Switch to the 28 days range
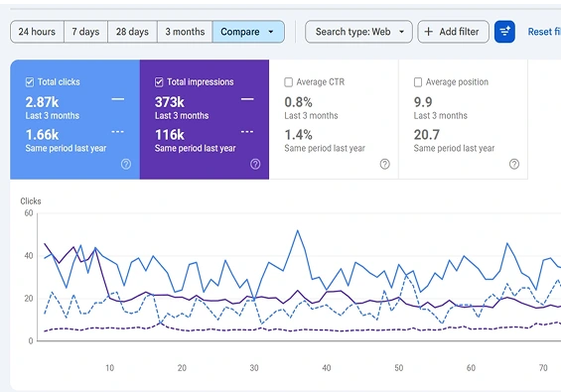Screen dimensions: 561x392 (132, 32)
